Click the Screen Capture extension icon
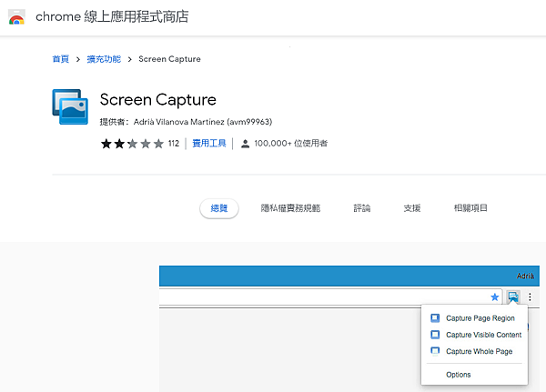The height and width of the screenshot is (392, 546). (x=70, y=106)
